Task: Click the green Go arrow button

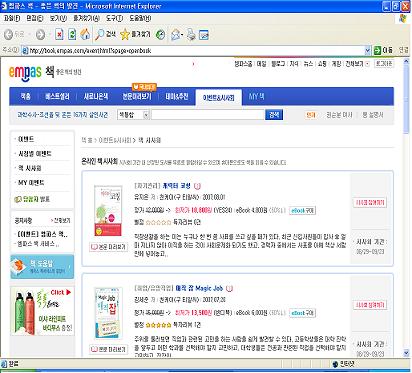Action: 377,50
